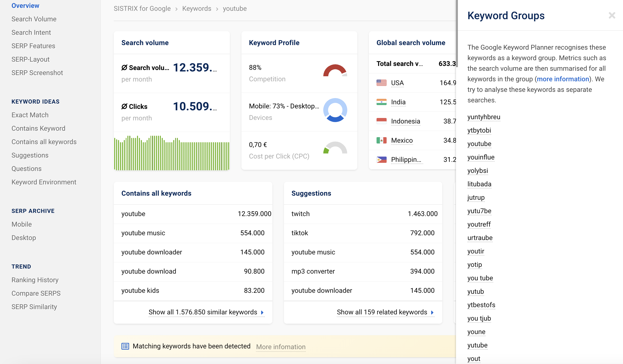
Task: Open the Mexico country link
Action: [x=402, y=141]
